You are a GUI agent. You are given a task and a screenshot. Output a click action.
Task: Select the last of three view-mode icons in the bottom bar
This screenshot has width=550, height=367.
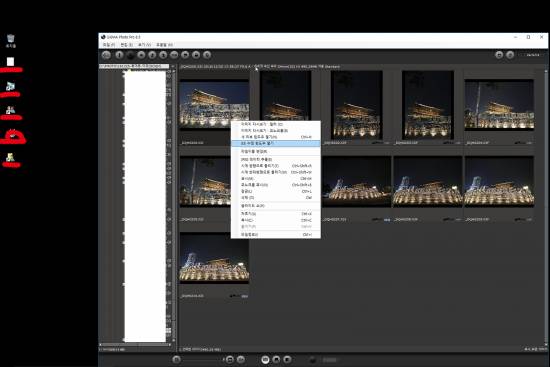(287, 359)
